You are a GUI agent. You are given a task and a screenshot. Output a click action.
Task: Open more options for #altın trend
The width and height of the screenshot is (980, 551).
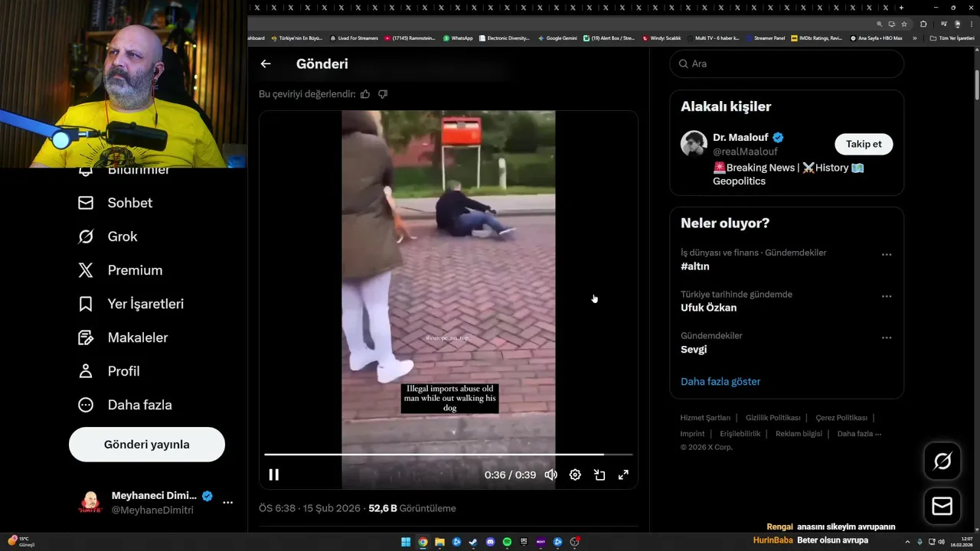tap(887, 255)
